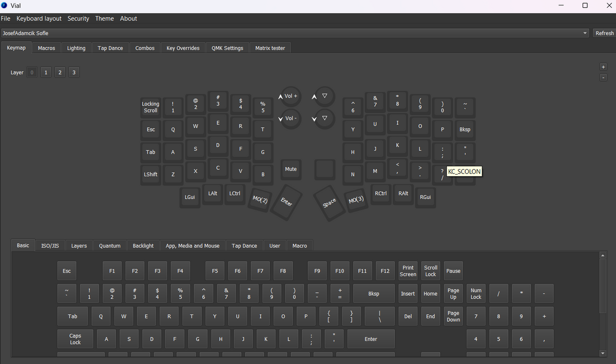Screen dimensions: 616x364
Task: Switch to layer 1
Action: coord(46,72)
